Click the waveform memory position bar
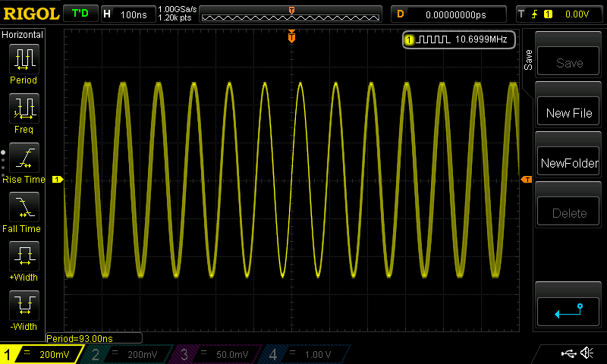This screenshot has height=364, width=607. click(292, 14)
